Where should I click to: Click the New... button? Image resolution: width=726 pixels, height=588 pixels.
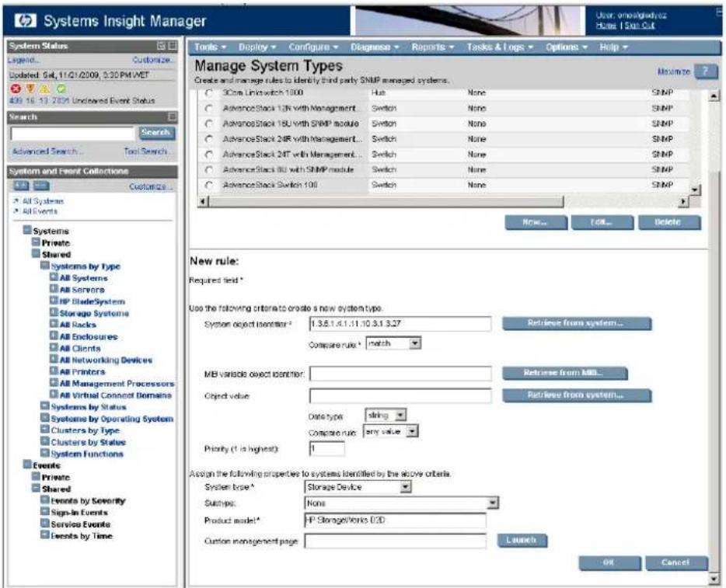(536, 222)
